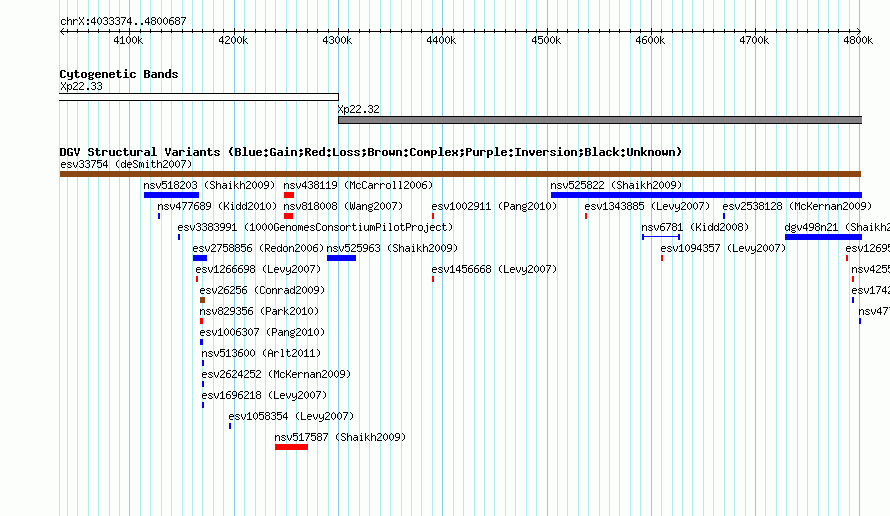This screenshot has width=890, height=516.
Task: Click the 4200k ruler tick label
Action: (233, 40)
